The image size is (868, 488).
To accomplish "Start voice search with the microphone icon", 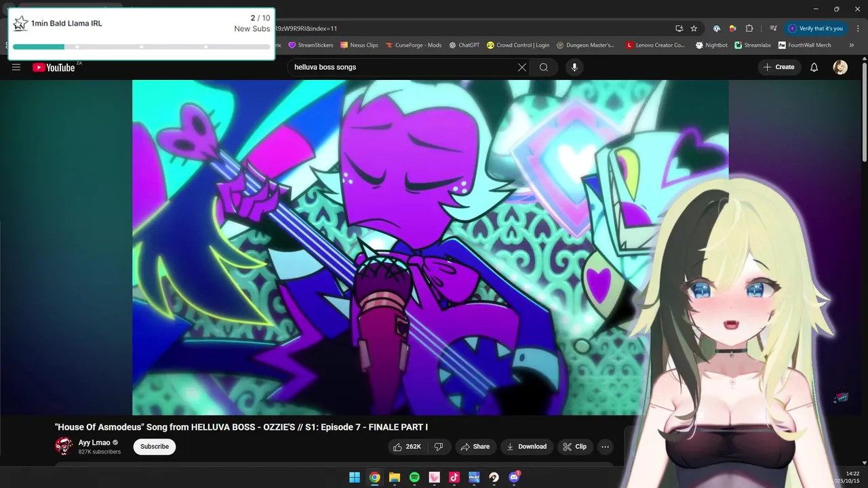I will (x=574, y=67).
